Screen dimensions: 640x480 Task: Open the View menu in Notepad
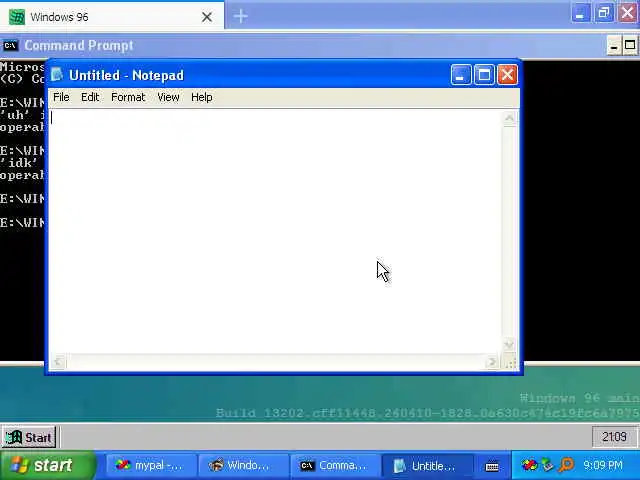tap(168, 98)
